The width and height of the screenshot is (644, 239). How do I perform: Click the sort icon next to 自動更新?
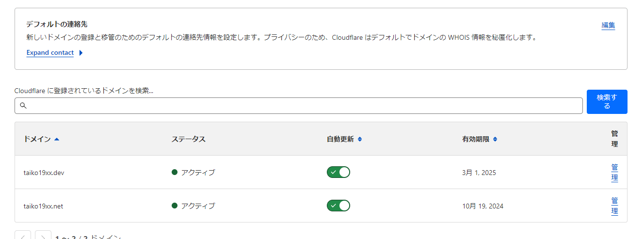click(x=359, y=139)
